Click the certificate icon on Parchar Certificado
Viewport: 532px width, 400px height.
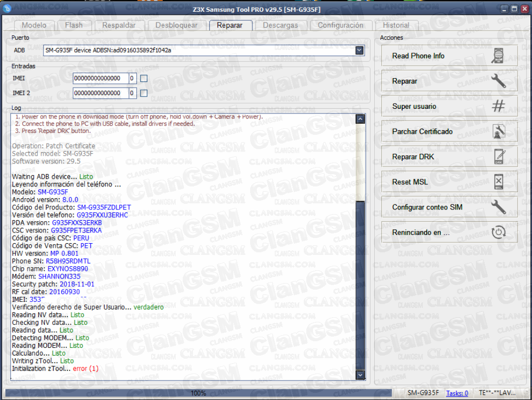pyautogui.click(x=498, y=131)
